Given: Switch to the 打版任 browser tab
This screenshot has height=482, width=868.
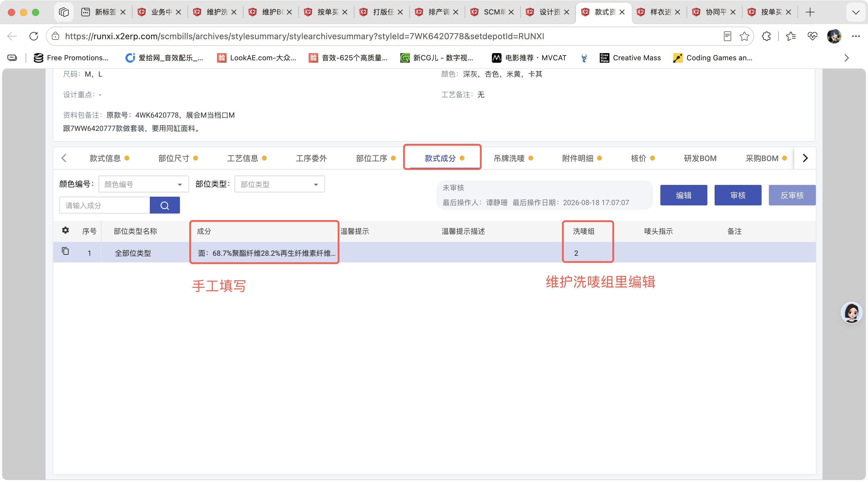Looking at the screenshot, I should [x=381, y=12].
